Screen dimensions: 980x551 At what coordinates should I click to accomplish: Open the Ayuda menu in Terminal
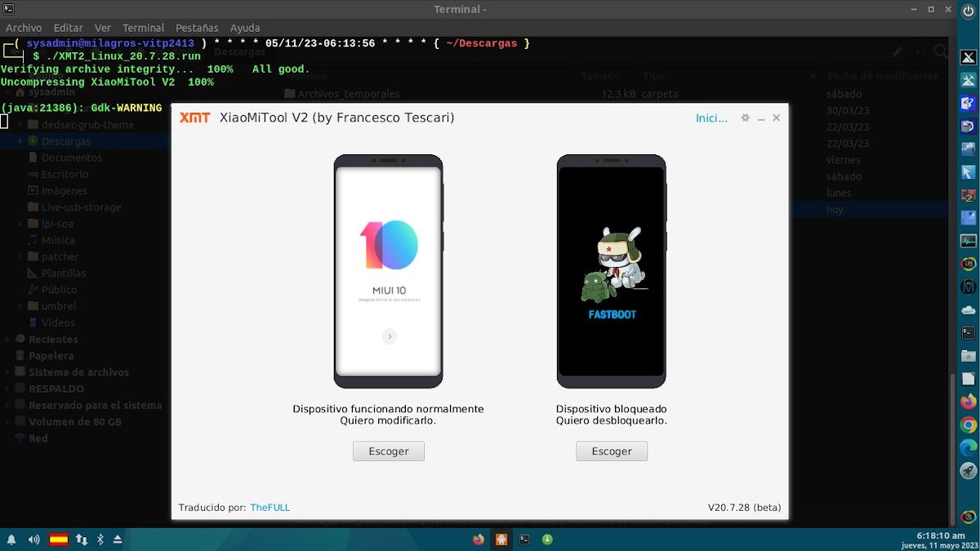click(x=245, y=28)
